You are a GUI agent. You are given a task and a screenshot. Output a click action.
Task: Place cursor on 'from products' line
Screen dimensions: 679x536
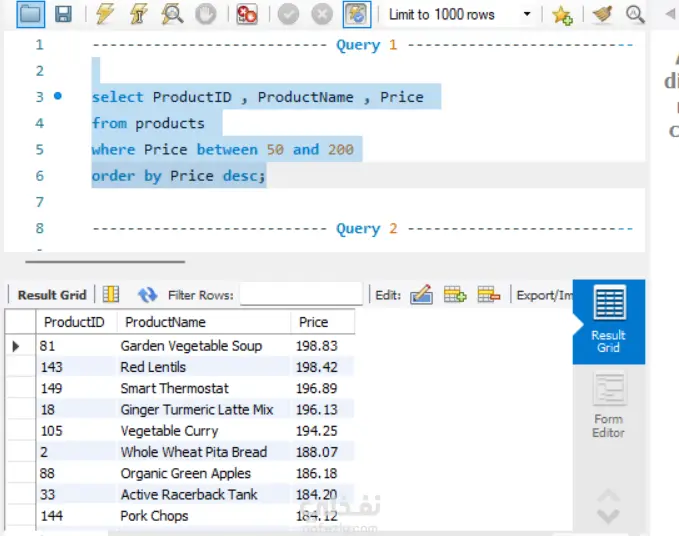[148, 123]
